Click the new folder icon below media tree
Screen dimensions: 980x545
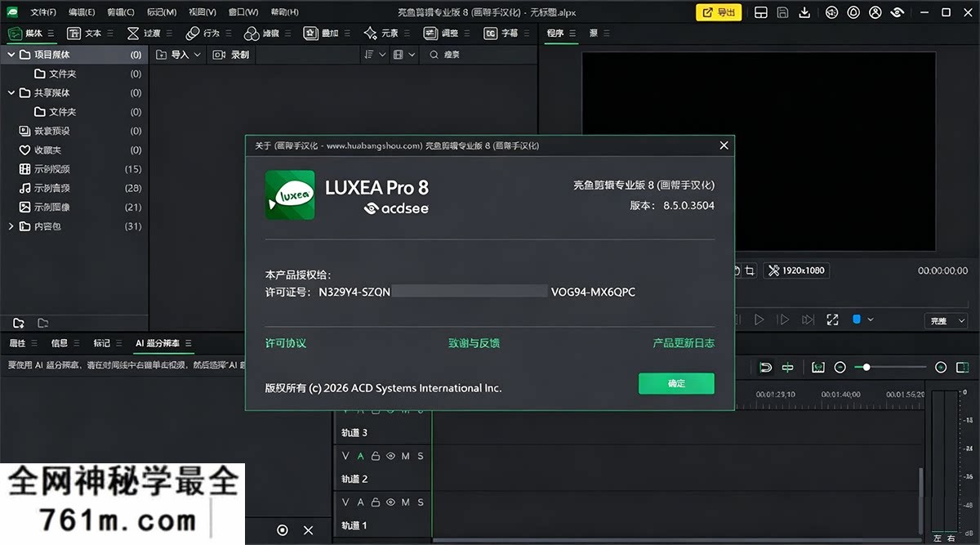click(x=19, y=323)
